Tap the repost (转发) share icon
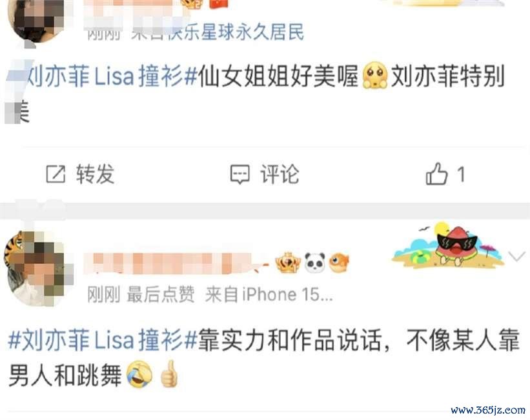 56,174
